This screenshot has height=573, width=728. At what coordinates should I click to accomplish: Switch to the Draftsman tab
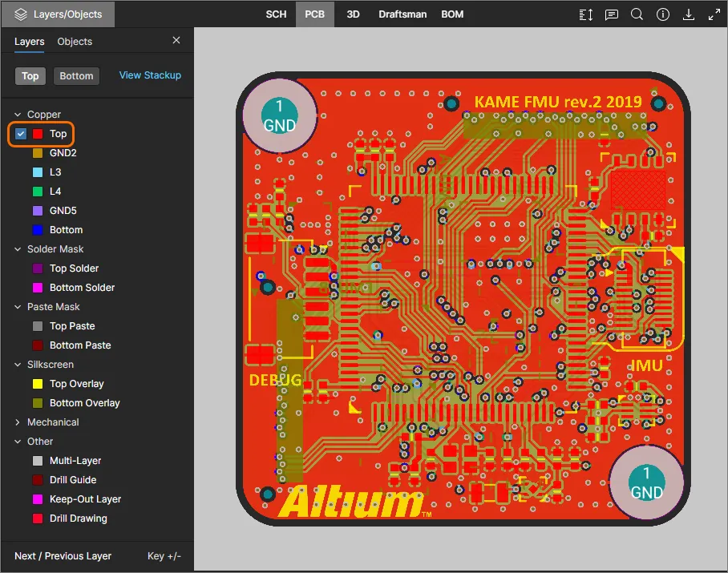tap(402, 14)
